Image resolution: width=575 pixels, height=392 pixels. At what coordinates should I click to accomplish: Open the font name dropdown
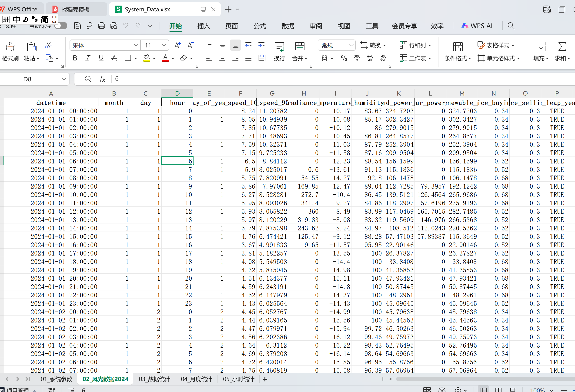click(136, 45)
